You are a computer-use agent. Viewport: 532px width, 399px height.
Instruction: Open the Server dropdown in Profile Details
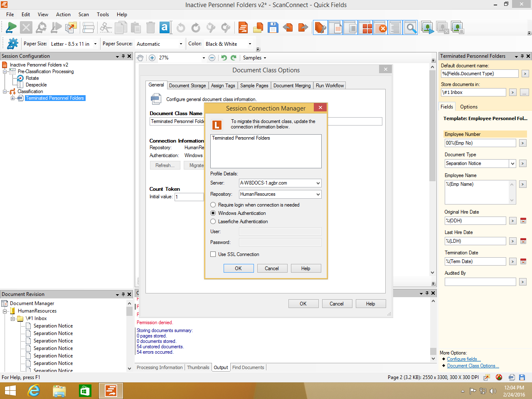(318, 183)
